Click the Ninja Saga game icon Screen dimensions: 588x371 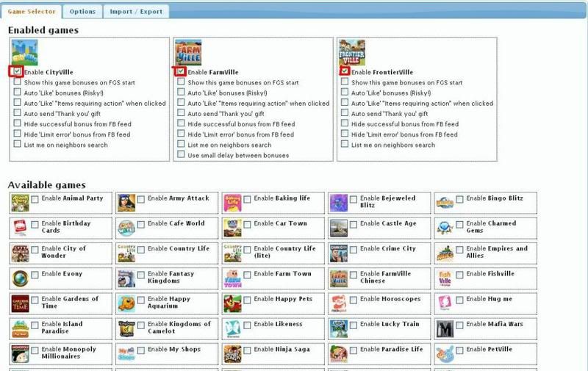pos(232,354)
